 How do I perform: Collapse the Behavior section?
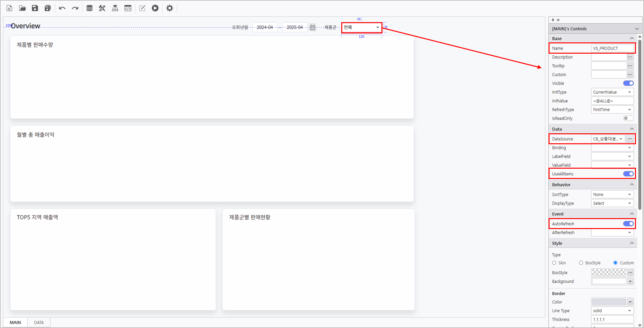pyautogui.click(x=632, y=185)
